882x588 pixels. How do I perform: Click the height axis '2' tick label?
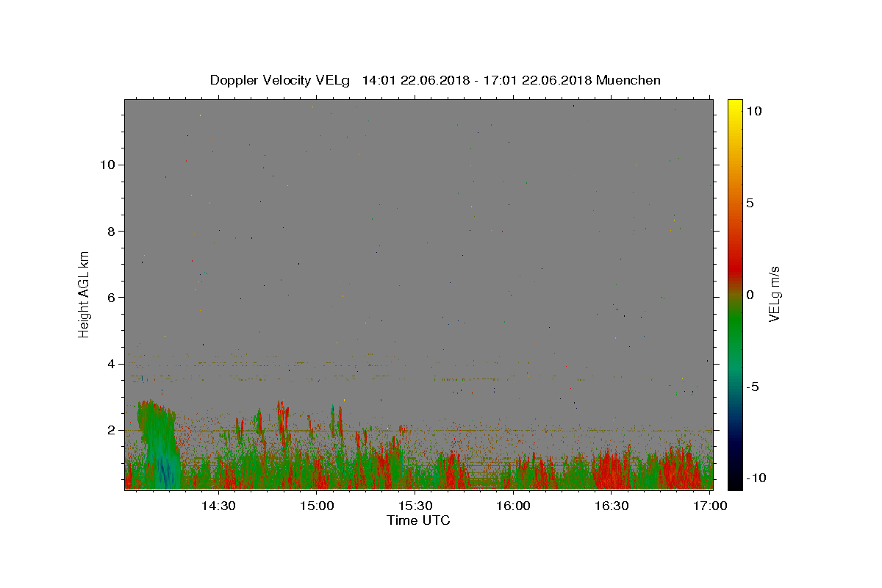point(111,430)
